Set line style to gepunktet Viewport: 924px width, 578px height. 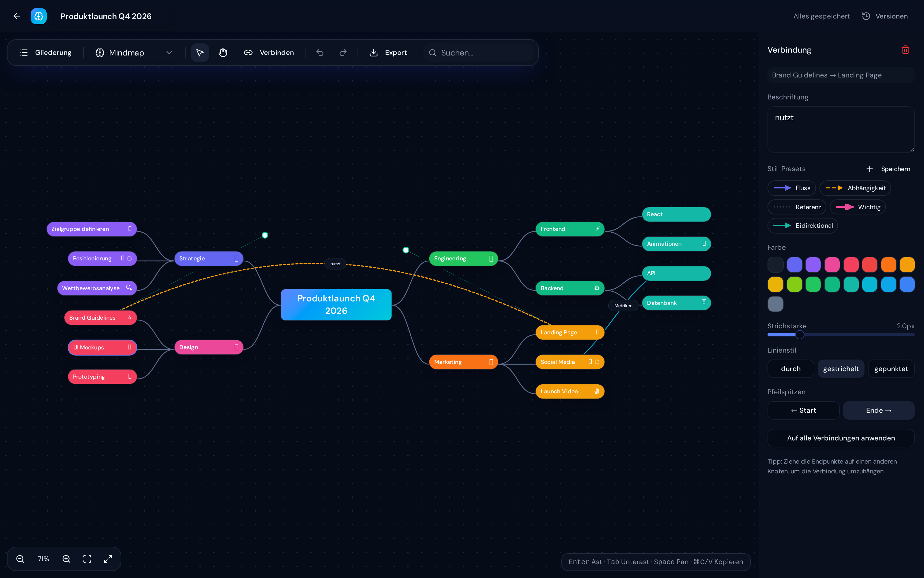pos(891,369)
